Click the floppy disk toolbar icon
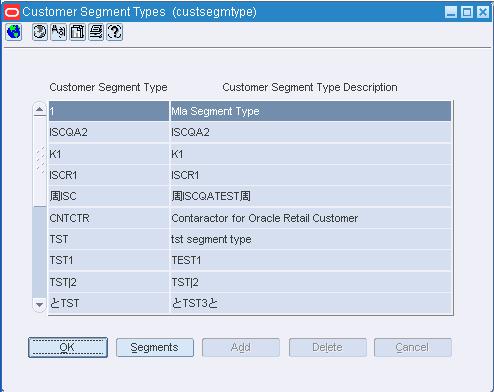Viewport: 494px width, 392px height. point(78,32)
